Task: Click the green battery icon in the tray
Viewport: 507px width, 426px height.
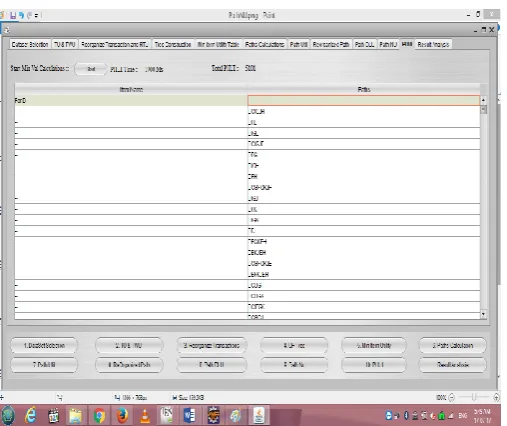Action: [441, 416]
